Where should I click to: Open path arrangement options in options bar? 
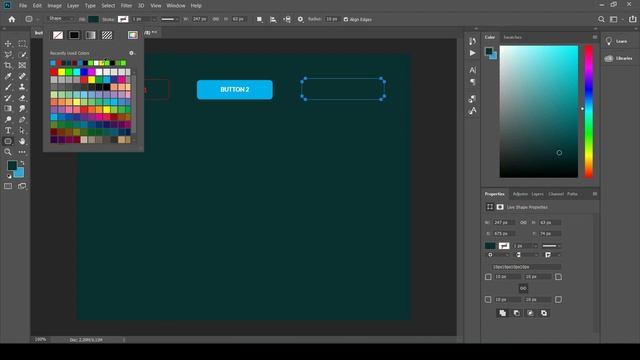tap(287, 19)
